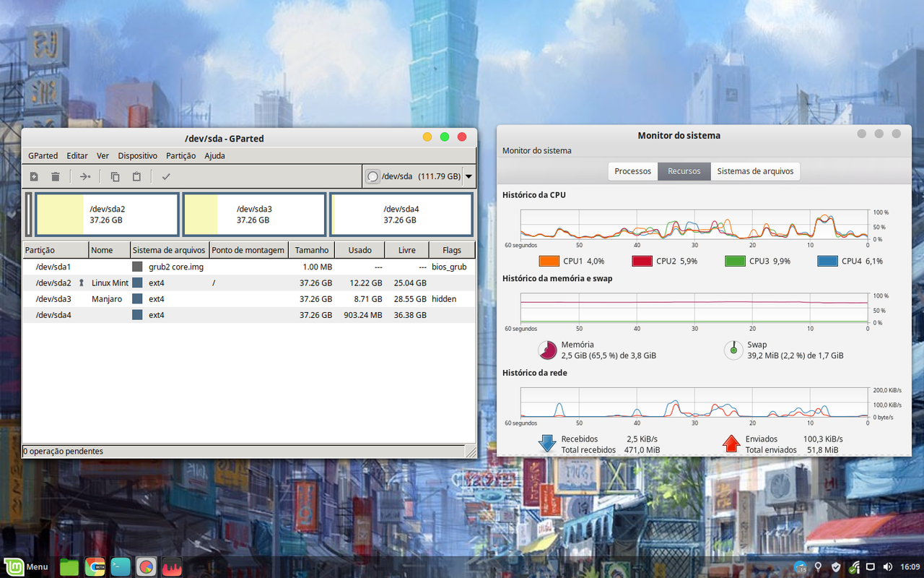Sort by the Livre column header

point(406,250)
